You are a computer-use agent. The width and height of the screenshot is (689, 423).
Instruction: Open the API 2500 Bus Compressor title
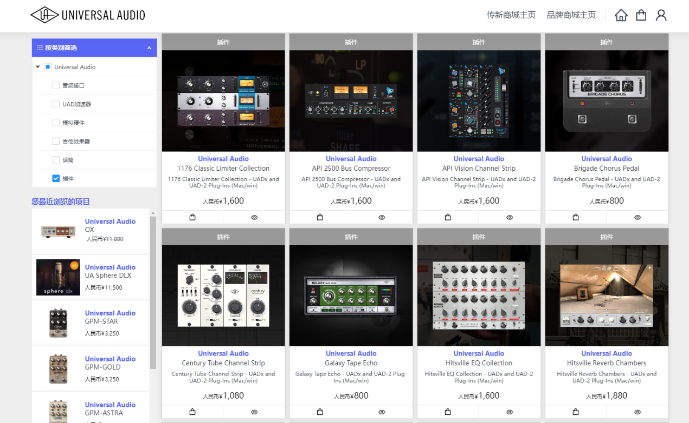tap(351, 168)
